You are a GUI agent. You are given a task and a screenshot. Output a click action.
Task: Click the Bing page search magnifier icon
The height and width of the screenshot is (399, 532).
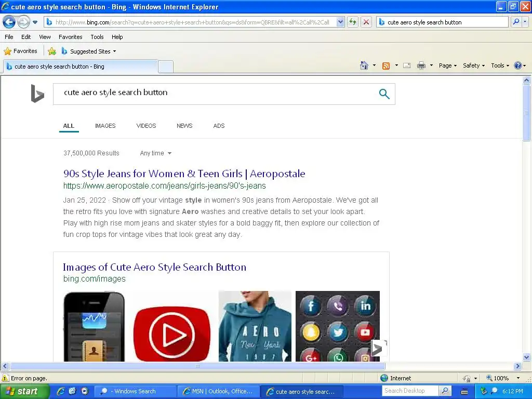384,94
